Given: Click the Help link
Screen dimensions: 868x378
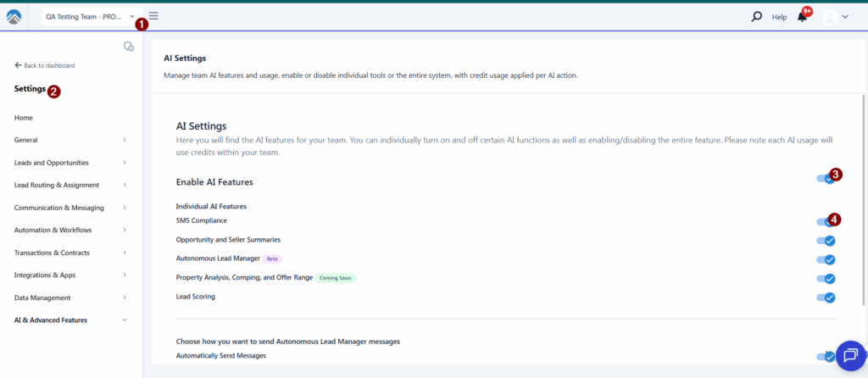Looking at the screenshot, I should point(779,17).
